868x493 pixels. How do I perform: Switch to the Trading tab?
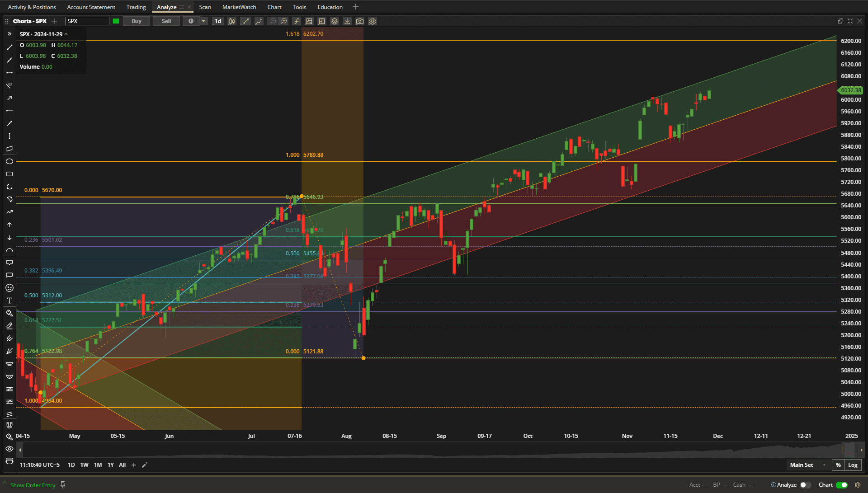(136, 7)
